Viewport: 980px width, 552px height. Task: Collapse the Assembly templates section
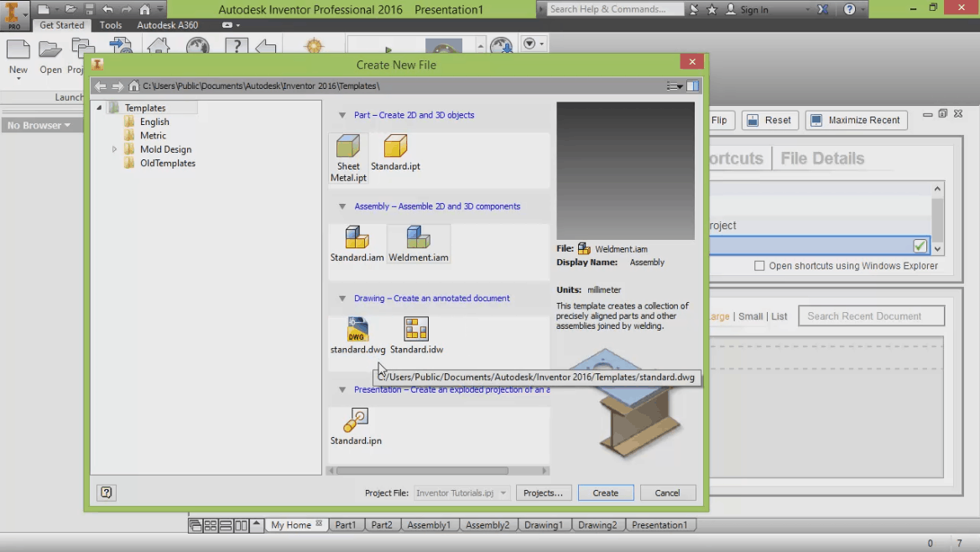coord(341,206)
